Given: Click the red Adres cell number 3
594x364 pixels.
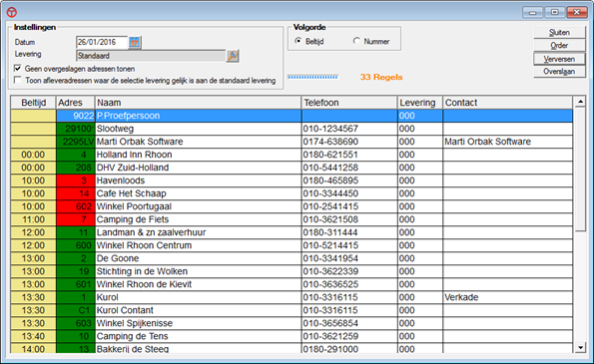Looking at the screenshot, I should pyautogui.click(x=75, y=181).
